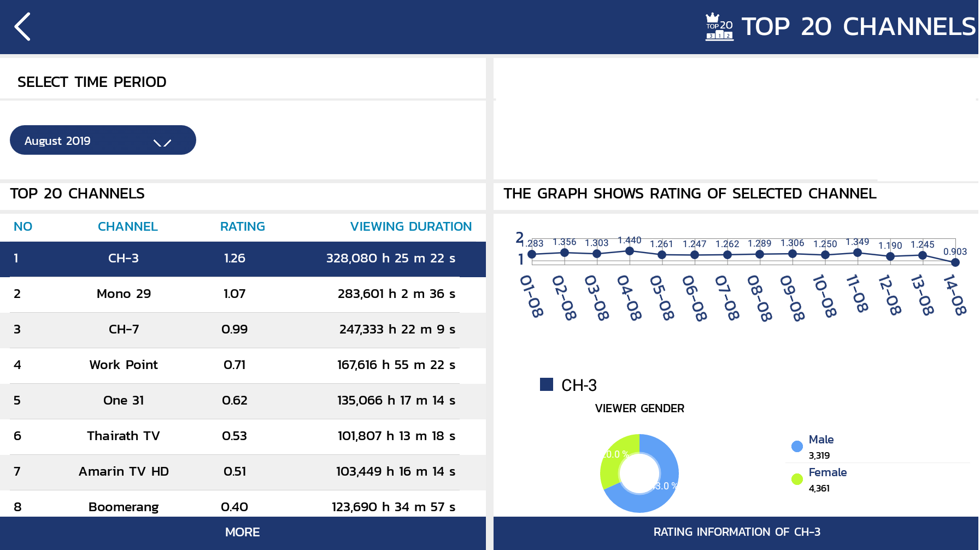The height and width of the screenshot is (550, 980).
Task: Click the NO column header
Action: tap(23, 226)
